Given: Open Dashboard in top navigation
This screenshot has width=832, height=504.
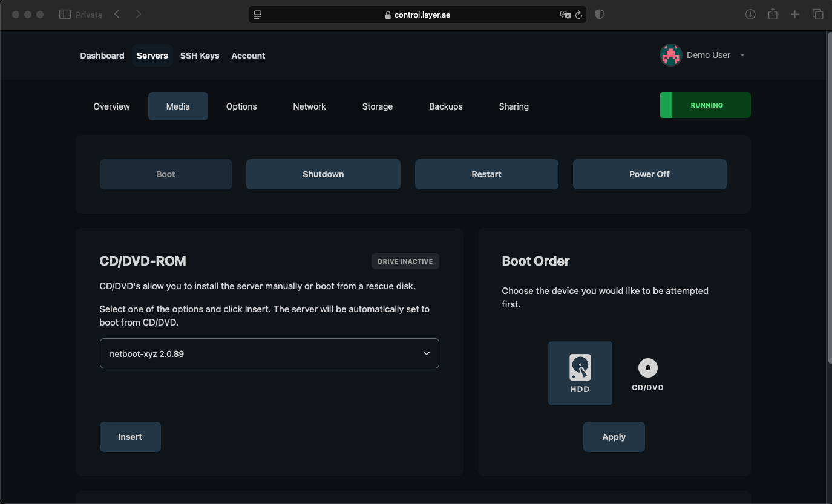Looking at the screenshot, I should click(x=102, y=56).
